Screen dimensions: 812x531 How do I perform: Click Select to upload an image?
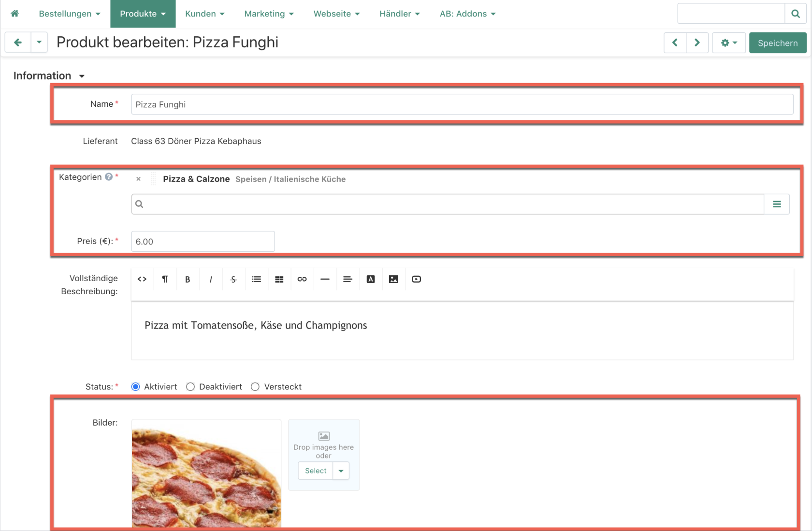pyautogui.click(x=316, y=471)
